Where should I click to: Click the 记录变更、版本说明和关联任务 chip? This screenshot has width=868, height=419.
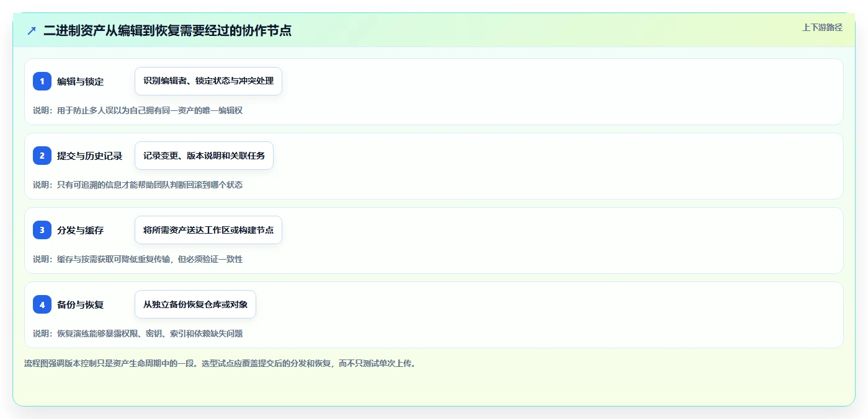coord(204,156)
